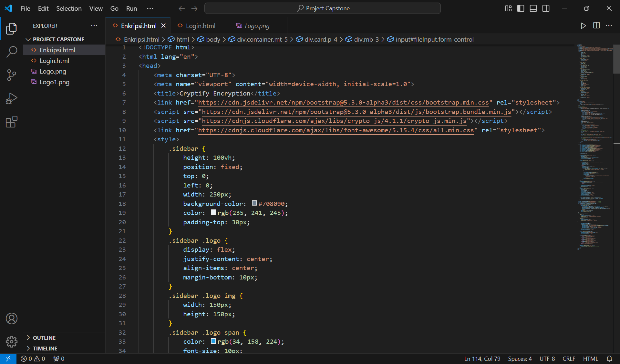Expand the OUTLINE section

click(x=64, y=338)
